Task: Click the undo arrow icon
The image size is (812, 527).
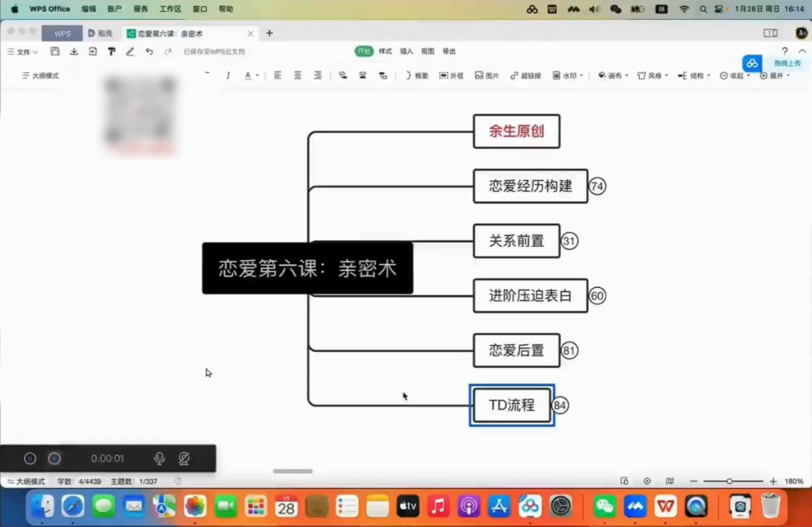Action: tap(149, 51)
